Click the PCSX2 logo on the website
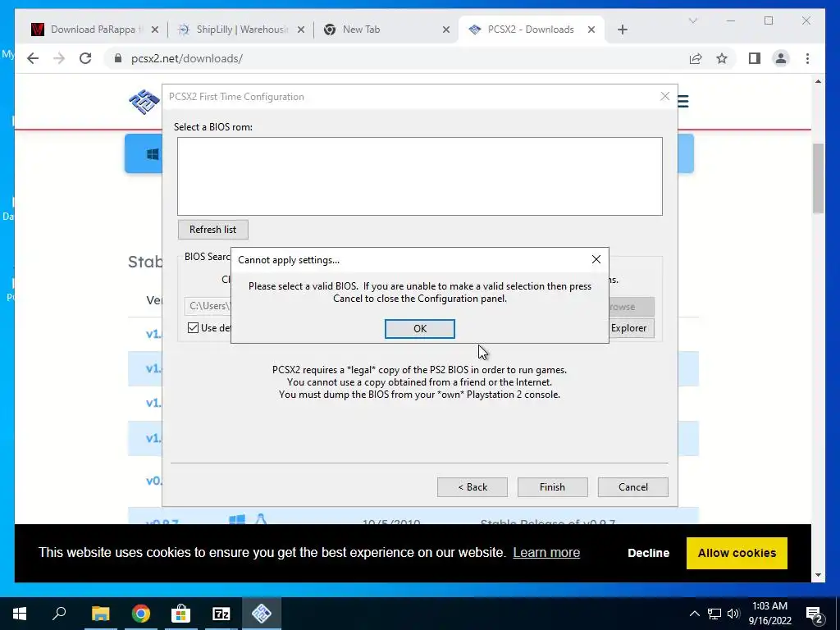This screenshot has height=630, width=840. (x=144, y=101)
